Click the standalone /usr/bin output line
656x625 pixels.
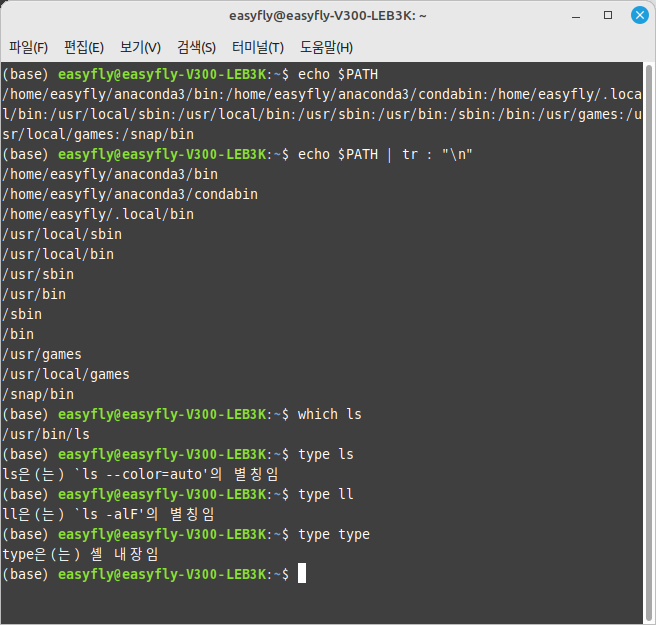pos(34,295)
